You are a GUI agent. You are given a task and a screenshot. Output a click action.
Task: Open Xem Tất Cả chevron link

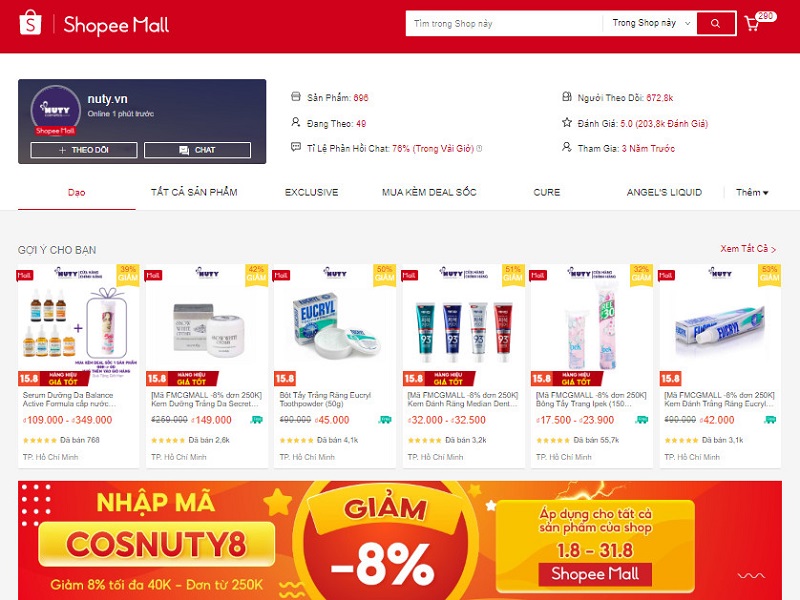pos(748,249)
